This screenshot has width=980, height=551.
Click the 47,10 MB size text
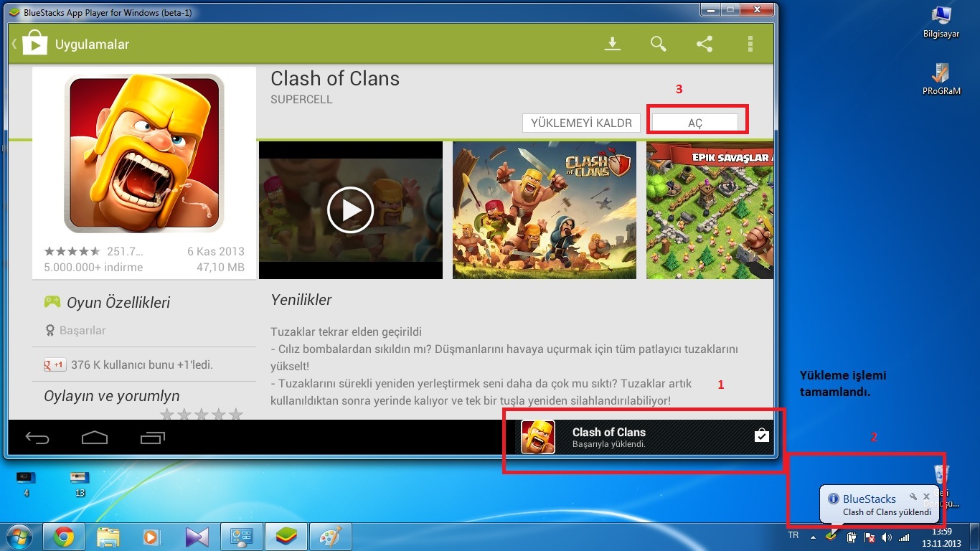click(x=221, y=267)
